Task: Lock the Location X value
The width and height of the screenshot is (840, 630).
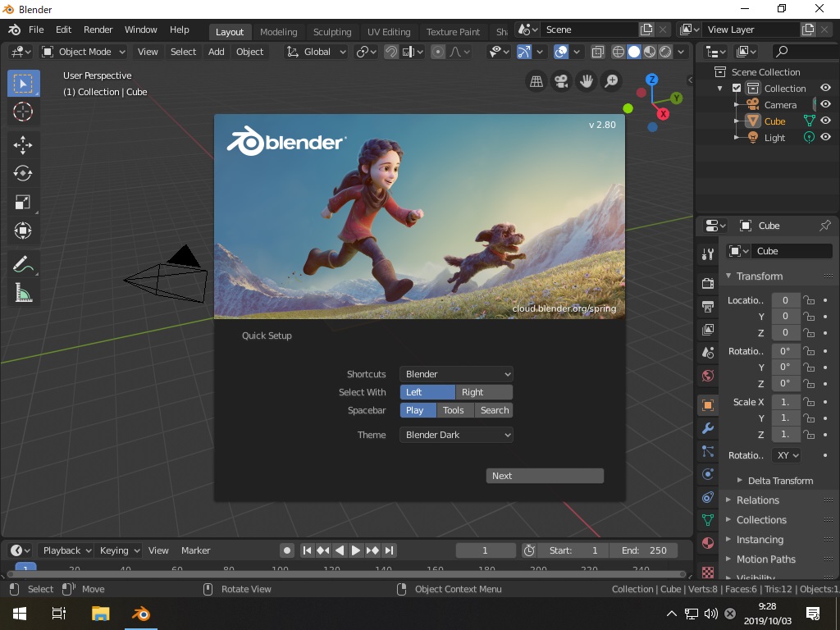Action: (x=809, y=300)
